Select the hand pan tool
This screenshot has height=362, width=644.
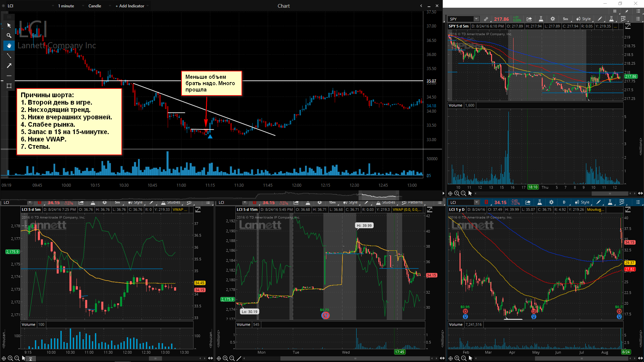coord(9,46)
